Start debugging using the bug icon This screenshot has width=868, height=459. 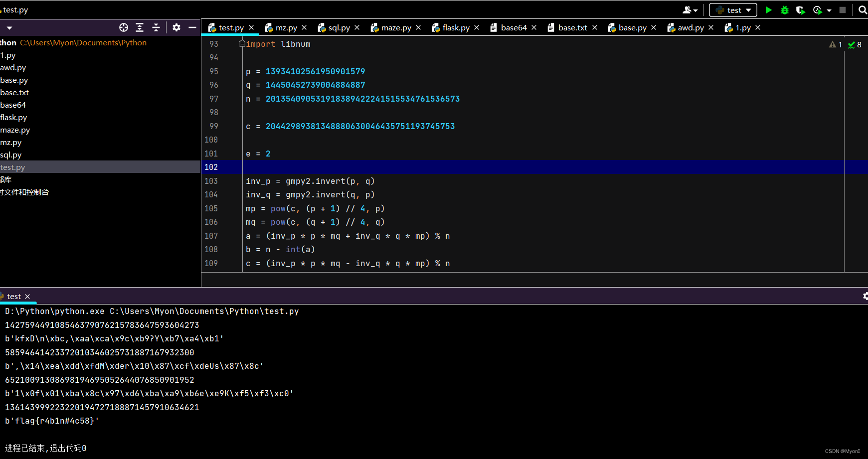pyautogui.click(x=784, y=9)
